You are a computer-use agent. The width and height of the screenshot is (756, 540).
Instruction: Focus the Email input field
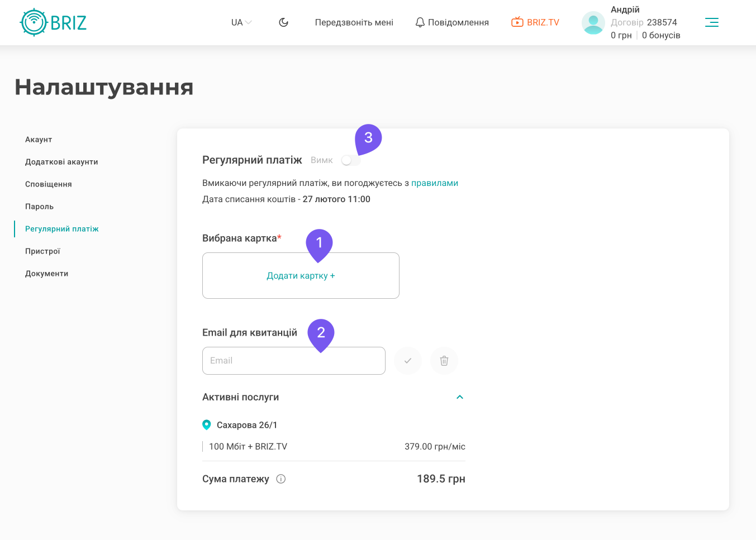[x=293, y=361]
